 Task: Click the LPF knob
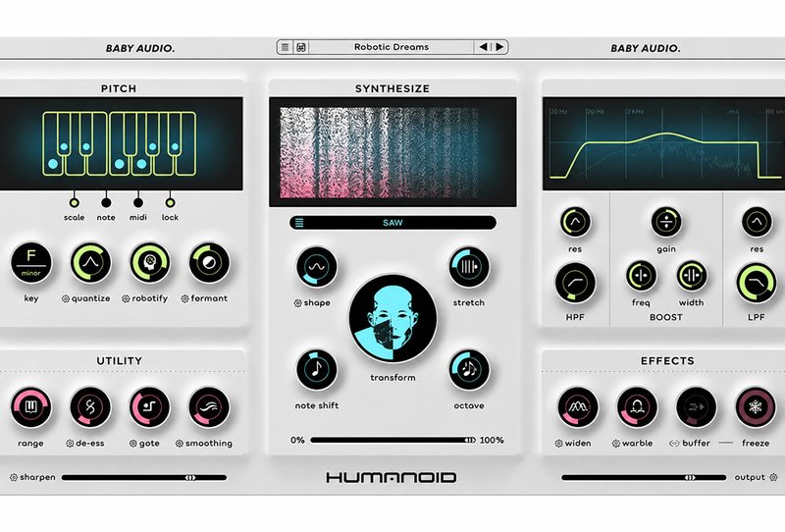pyautogui.click(x=757, y=284)
